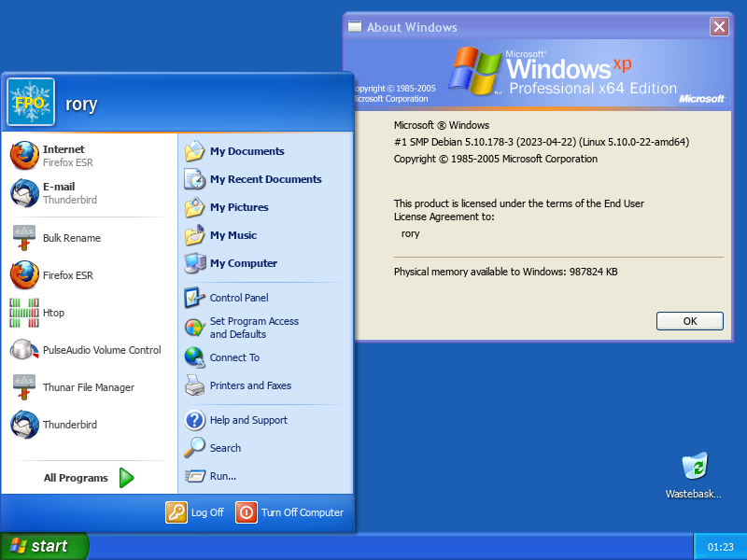This screenshot has width=747, height=560.
Task: Click the rory user avatar picture
Action: click(x=31, y=102)
